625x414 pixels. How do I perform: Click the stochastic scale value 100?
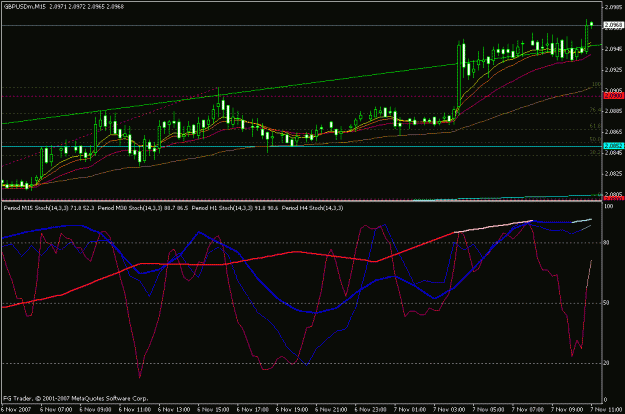[x=608, y=206]
